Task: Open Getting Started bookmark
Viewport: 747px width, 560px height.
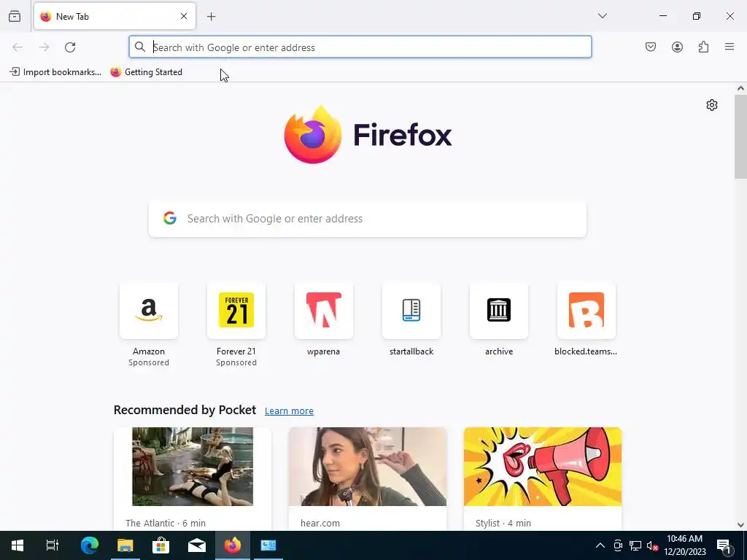Action: 146,72
